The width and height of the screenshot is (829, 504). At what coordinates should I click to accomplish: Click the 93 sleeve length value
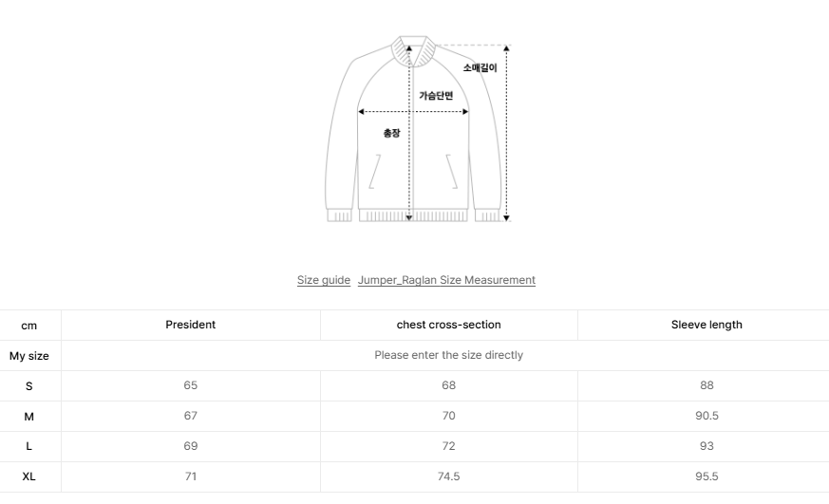pos(707,446)
